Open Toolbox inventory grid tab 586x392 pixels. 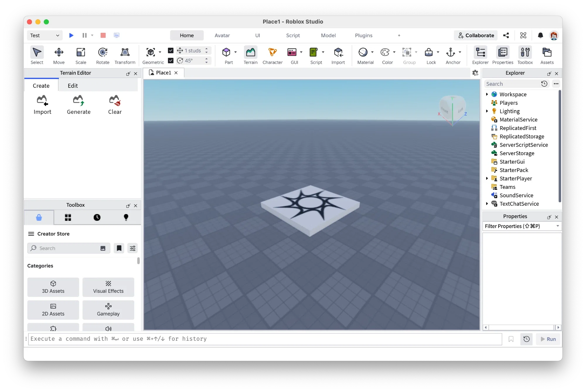pos(68,217)
